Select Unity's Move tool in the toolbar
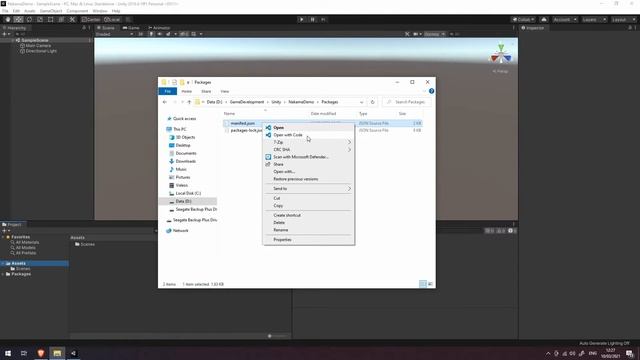640x360 pixels. (18, 19)
